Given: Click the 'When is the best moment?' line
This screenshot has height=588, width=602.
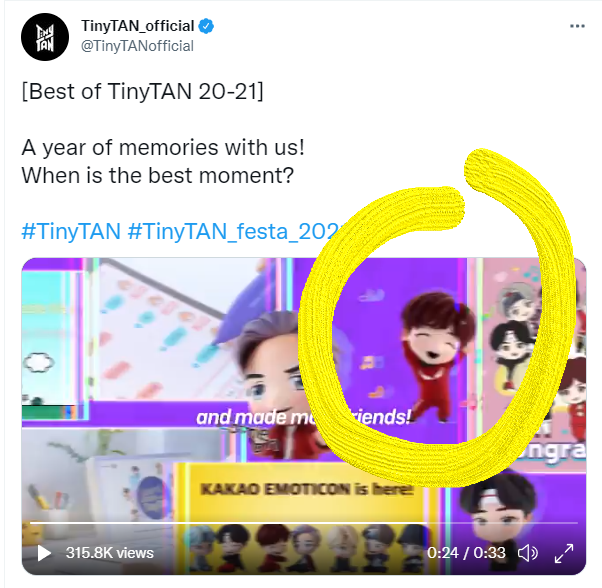Looking at the screenshot, I should 157,175.
